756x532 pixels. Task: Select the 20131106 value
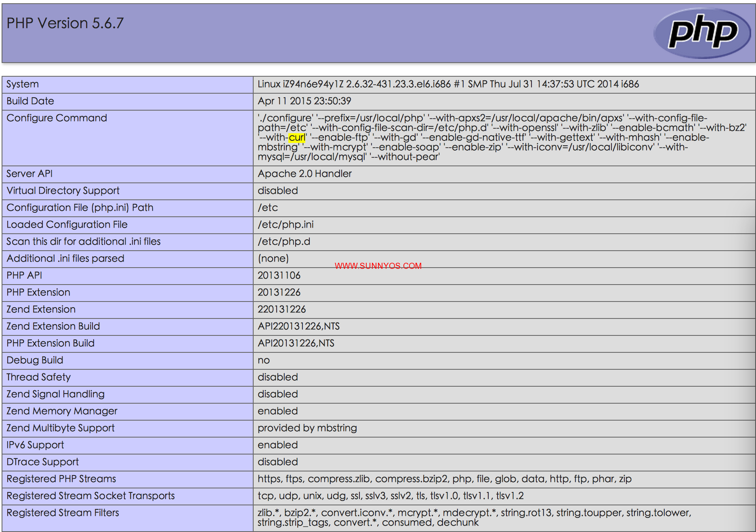point(279,276)
